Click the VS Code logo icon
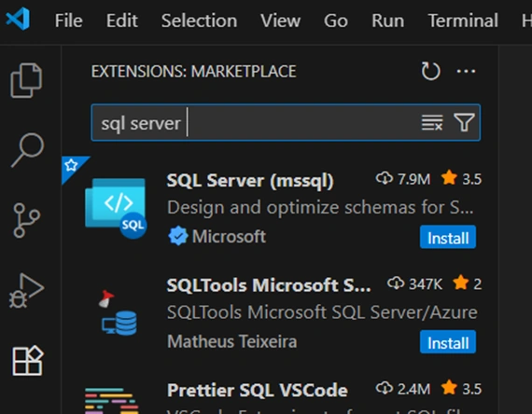 (18, 19)
